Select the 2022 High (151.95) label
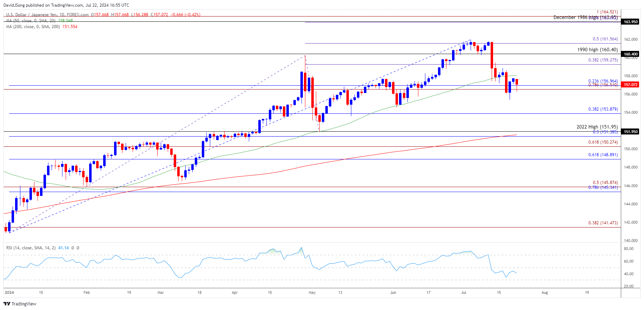This screenshot has width=644, height=310. click(597, 127)
